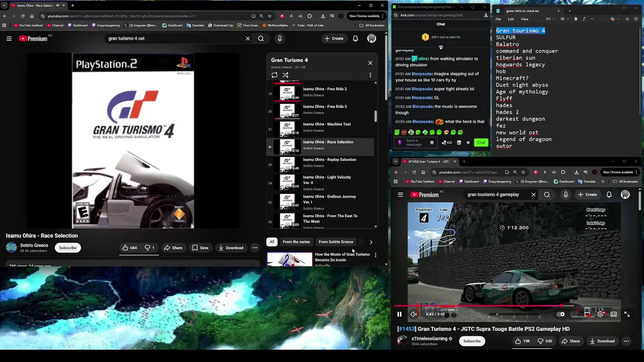
Task: Open chat settings gear in Kick chat
Action: [x=468, y=142]
